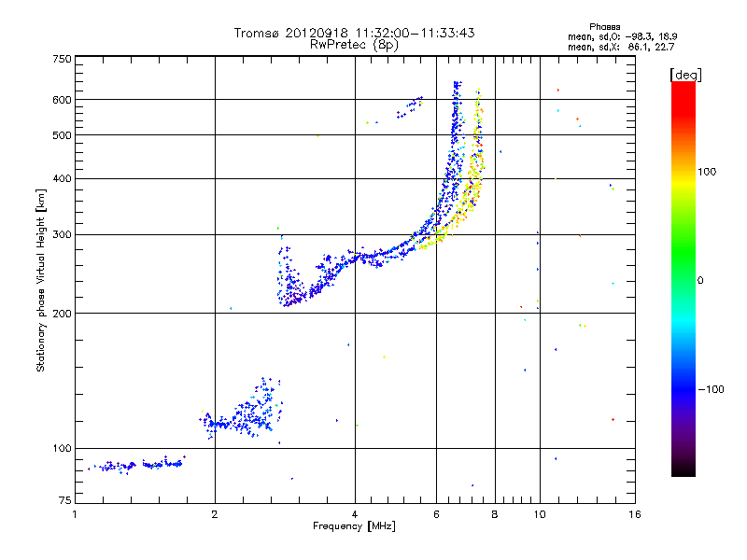Image resolution: width=747 pixels, height=560 pixels.
Task: Click the y-axis tick label "400"
Action: (62, 178)
